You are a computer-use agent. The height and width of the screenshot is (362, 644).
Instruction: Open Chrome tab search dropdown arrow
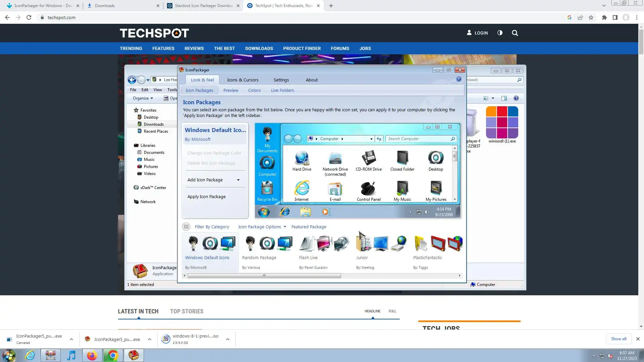[604, 6]
